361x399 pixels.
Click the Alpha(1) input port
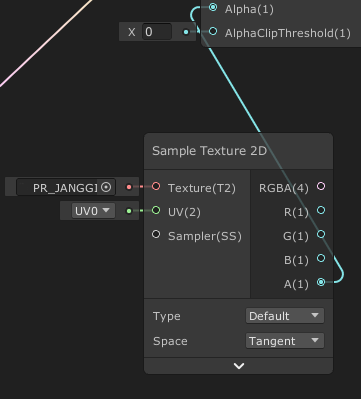(213, 7)
